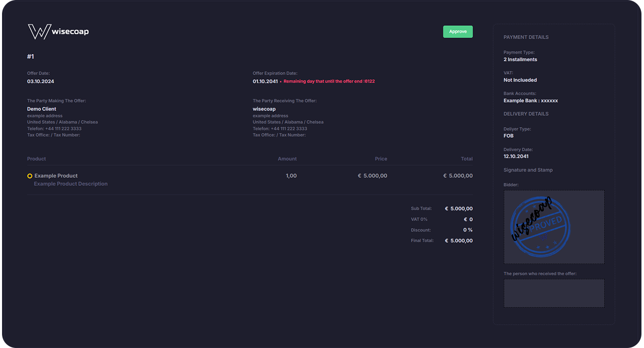The image size is (644, 348).
Task: Click the Example Bank account entry
Action: [x=531, y=101]
